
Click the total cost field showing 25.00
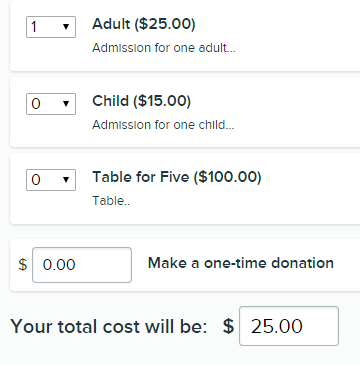click(x=289, y=326)
